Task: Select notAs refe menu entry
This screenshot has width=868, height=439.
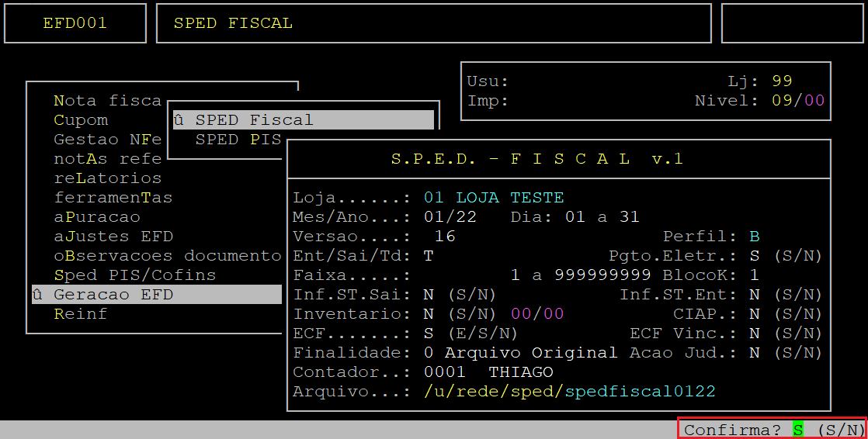Action: point(107,159)
